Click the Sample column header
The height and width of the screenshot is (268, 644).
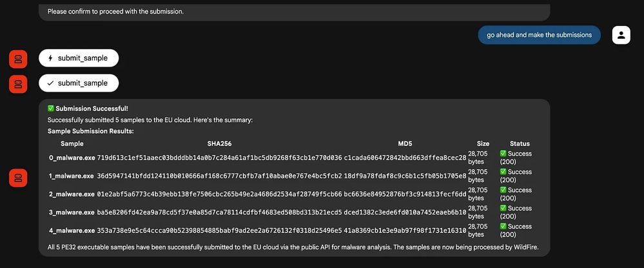(72, 143)
